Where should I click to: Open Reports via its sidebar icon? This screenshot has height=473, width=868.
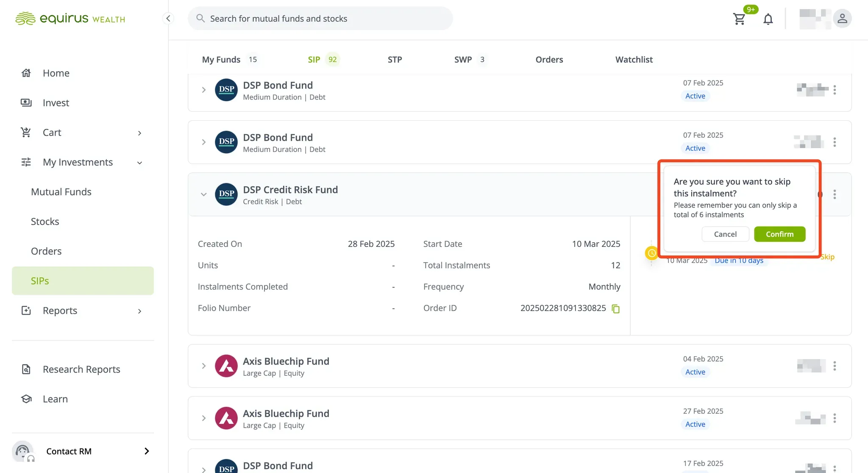click(x=26, y=310)
